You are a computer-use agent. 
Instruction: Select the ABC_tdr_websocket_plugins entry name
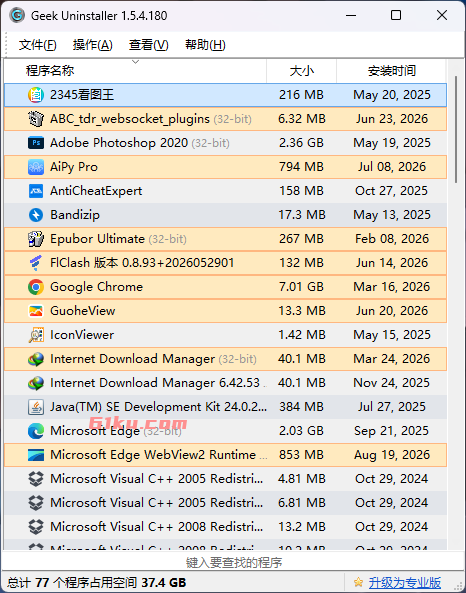click(x=130, y=119)
